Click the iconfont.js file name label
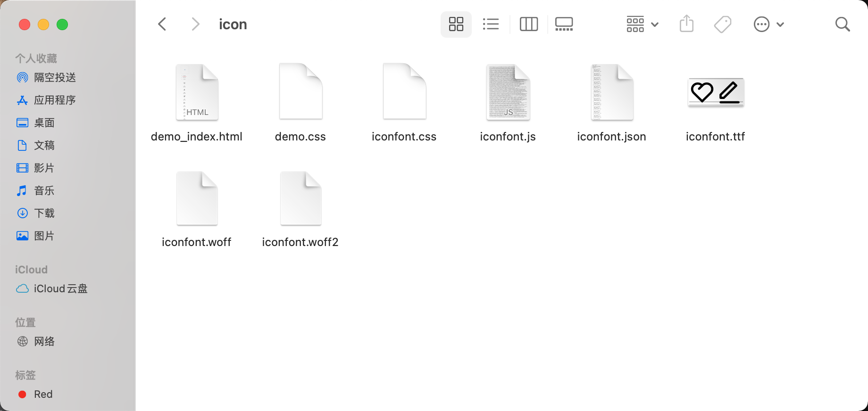The height and width of the screenshot is (411, 868). pyautogui.click(x=508, y=137)
